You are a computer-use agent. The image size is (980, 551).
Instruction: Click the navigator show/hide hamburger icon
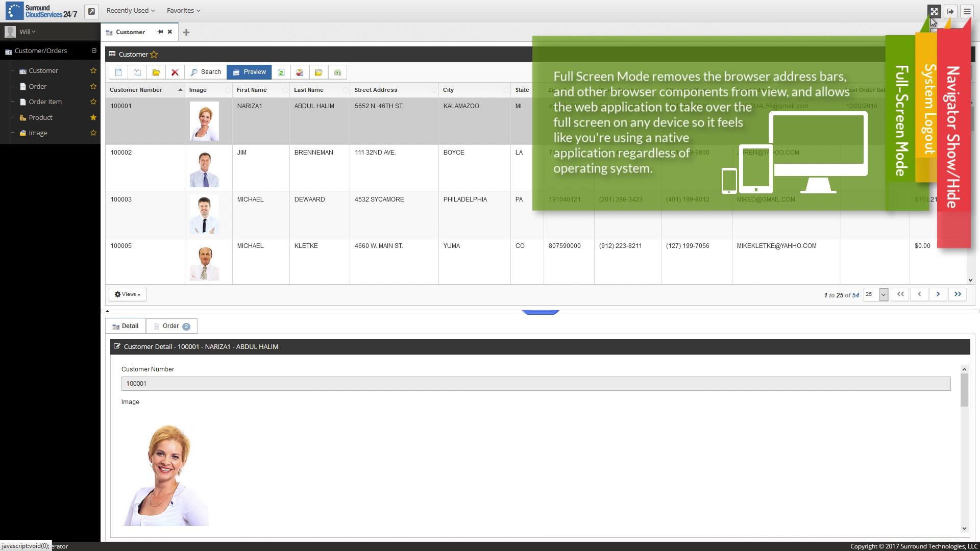point(967,11)
